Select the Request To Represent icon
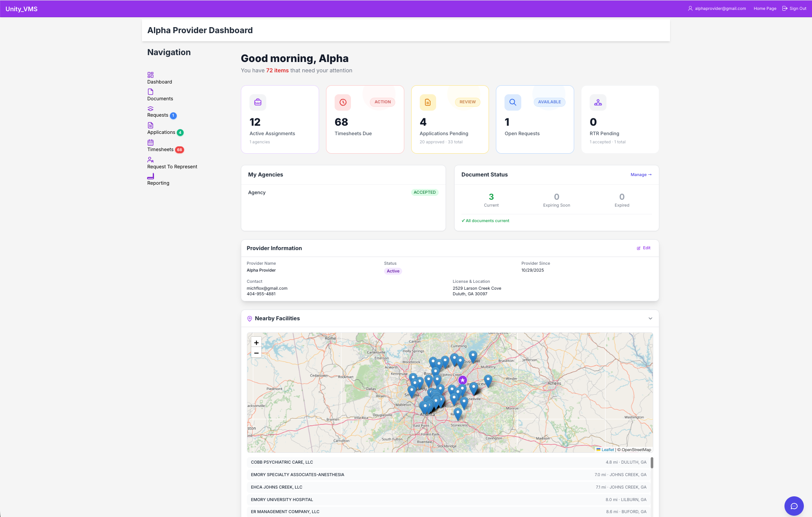 click(151, 159)
